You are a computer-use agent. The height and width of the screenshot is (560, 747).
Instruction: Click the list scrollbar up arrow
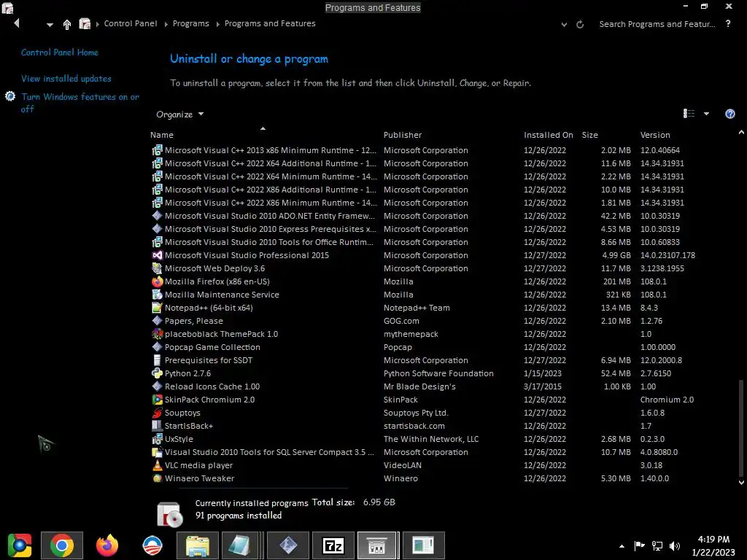click(x=741, y=133)
